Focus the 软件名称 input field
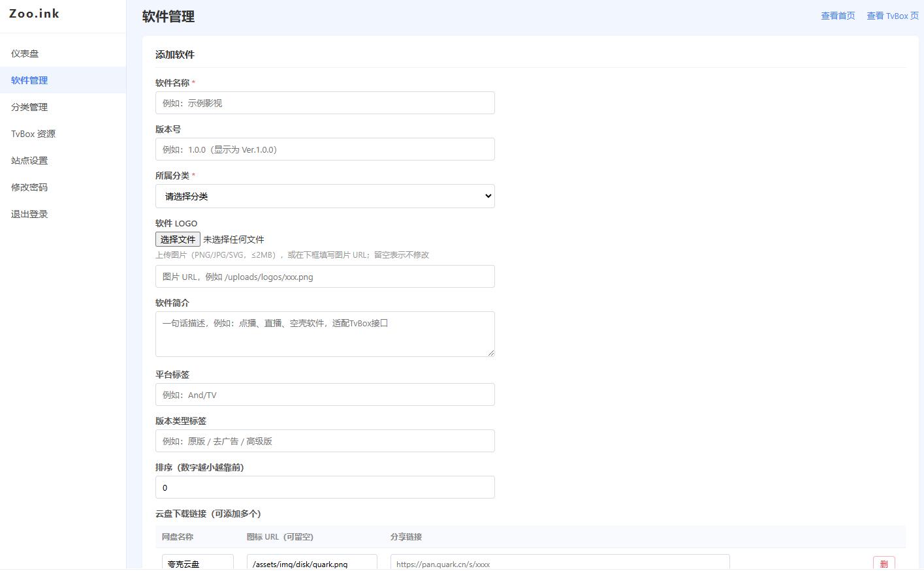 [325, 103]
